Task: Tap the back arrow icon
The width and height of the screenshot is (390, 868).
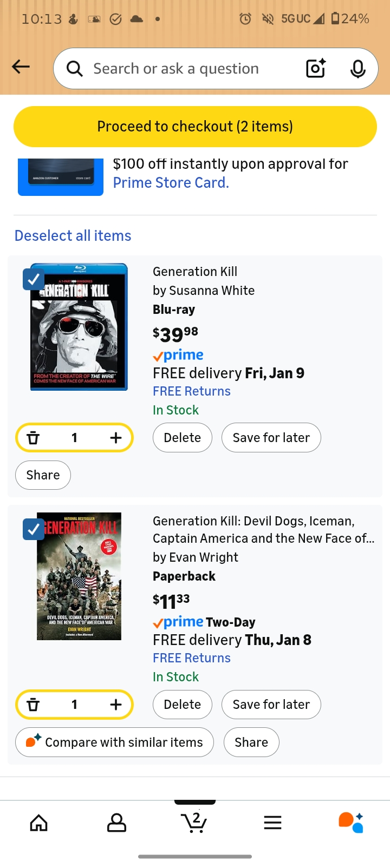Action: [21, 67]
